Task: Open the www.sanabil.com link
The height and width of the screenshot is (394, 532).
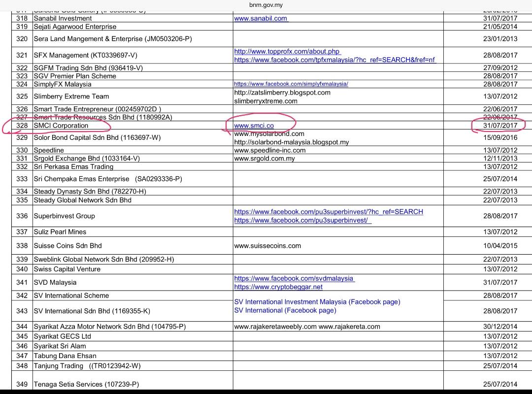Action: tap(261, 18)
